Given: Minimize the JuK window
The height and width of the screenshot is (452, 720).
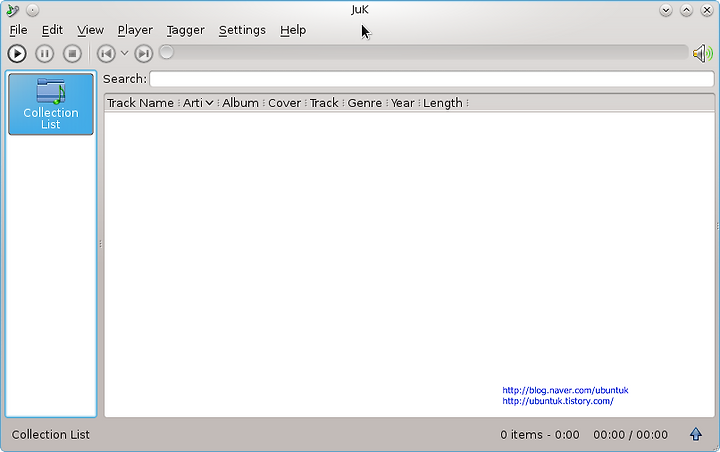Looking at the screenshot, I should (x=666, y=10).
